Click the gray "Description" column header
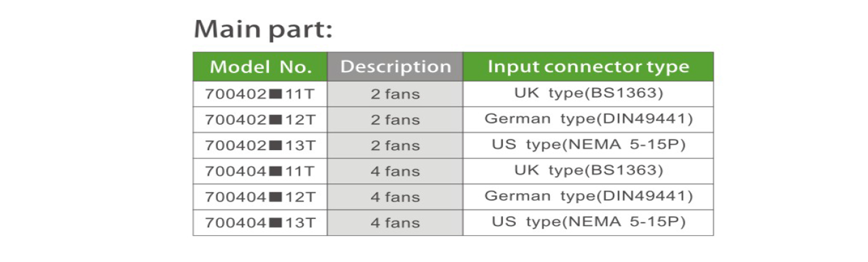Screen dimensions: 868x262 point(396,67)
